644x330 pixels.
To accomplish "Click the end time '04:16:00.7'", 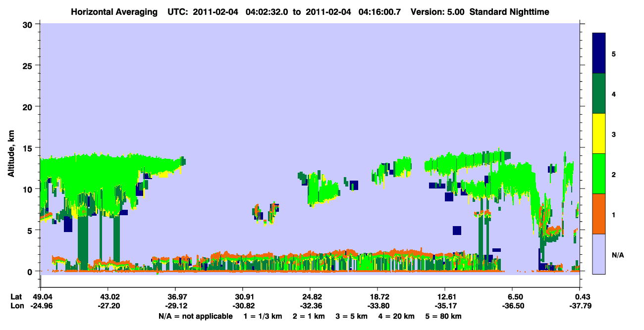I will click(x=378, y=11).
